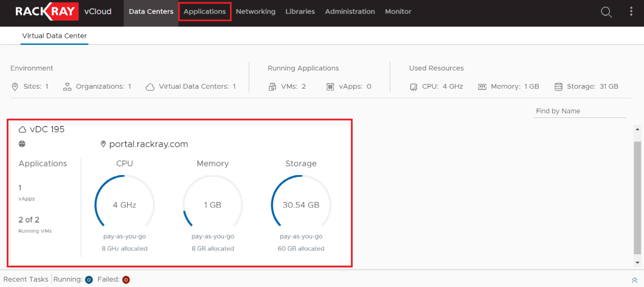
Task: Click the search magnifier icon
Action: coord(606,12)
